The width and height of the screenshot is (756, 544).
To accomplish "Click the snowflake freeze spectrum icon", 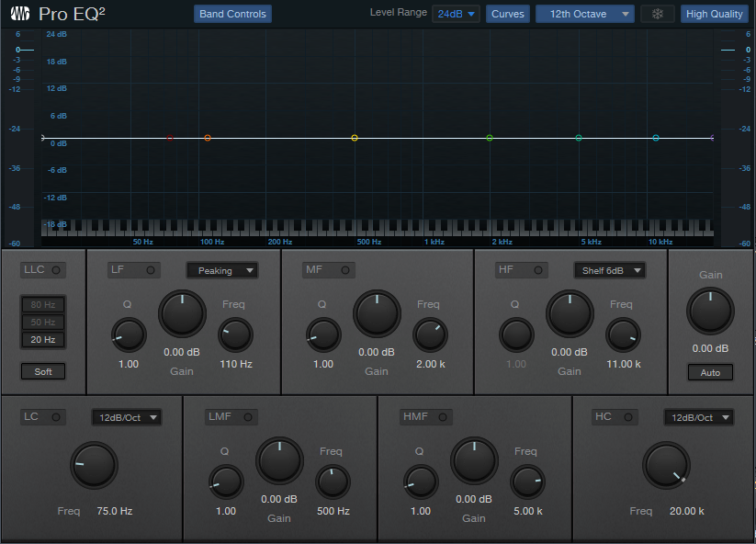I will point(657,14).
